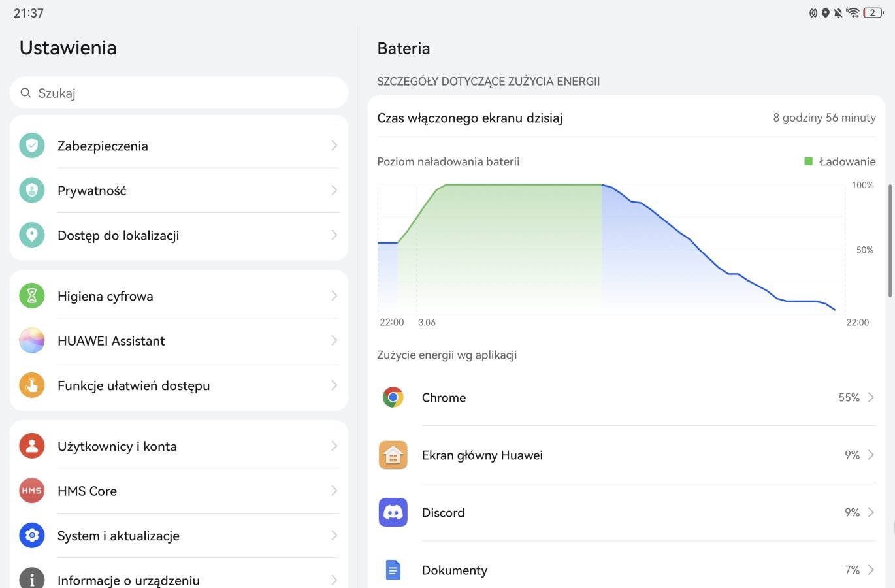This screenshot has width=895, height=588.
Task: Open Discord energy details chevron
Action: coord(871,512)
